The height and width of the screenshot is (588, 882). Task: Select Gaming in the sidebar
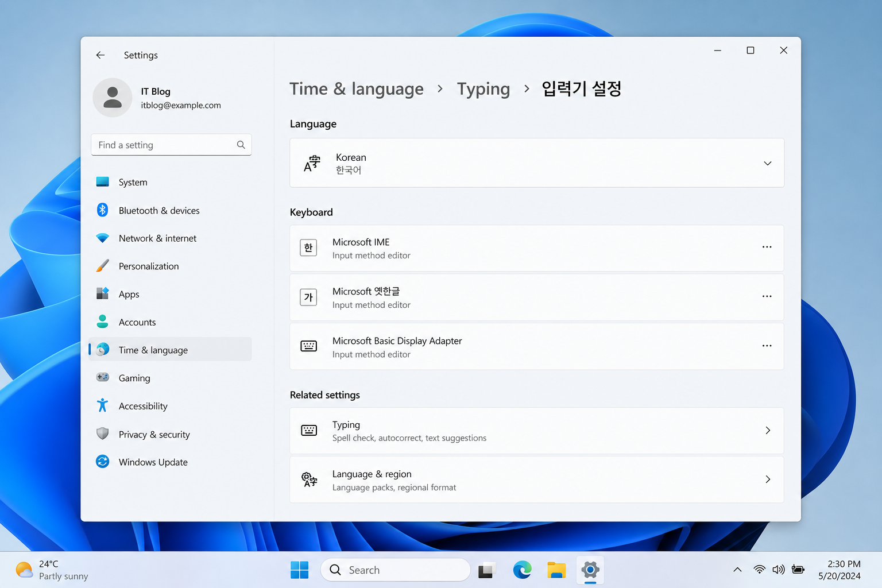point(171,378)
